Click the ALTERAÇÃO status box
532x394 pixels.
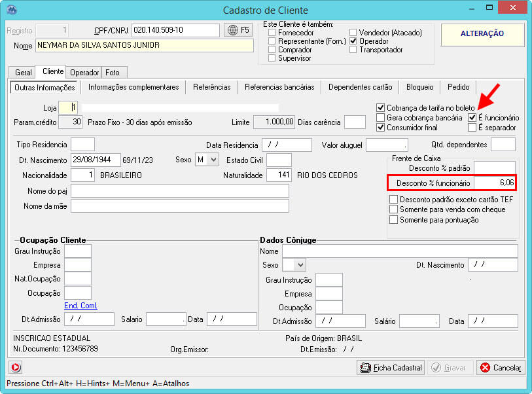click(482, 34)
